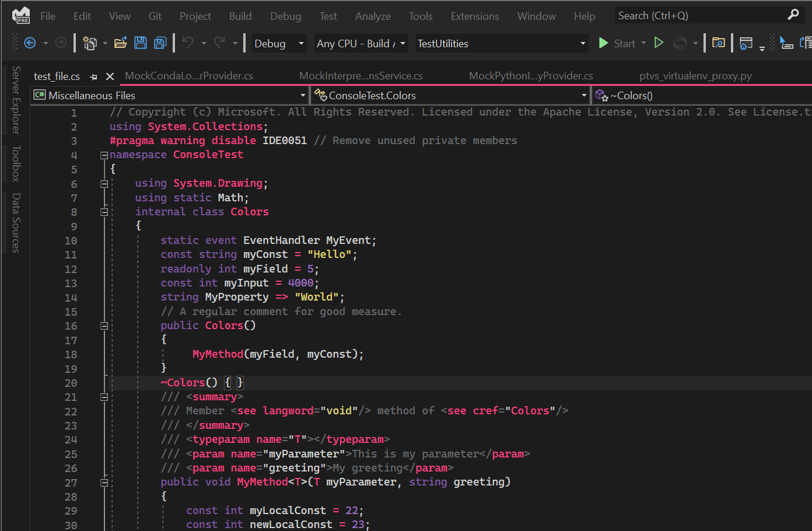Screen dimensions: 812x531
Task: Click the search magnifier icon in the search box
Action: coord(793,15)
